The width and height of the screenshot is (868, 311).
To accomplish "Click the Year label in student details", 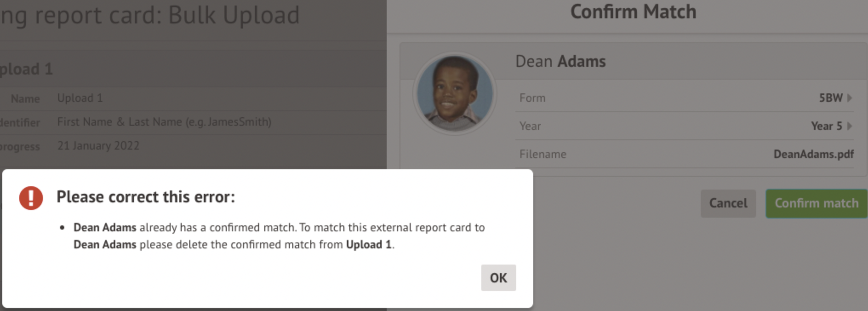I will (x=530, y=126).
